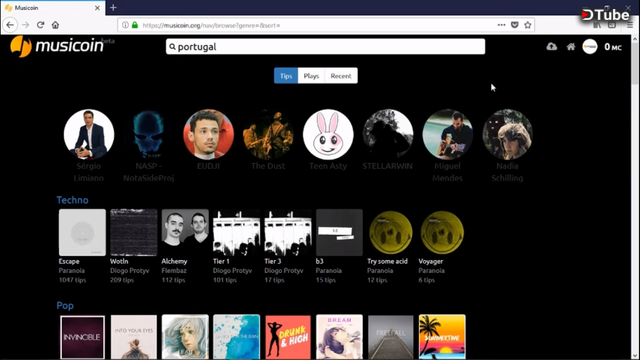This screenshot has width=640, height=360.
Task: Click the 0 MC balance
Action: pos(613,47)
